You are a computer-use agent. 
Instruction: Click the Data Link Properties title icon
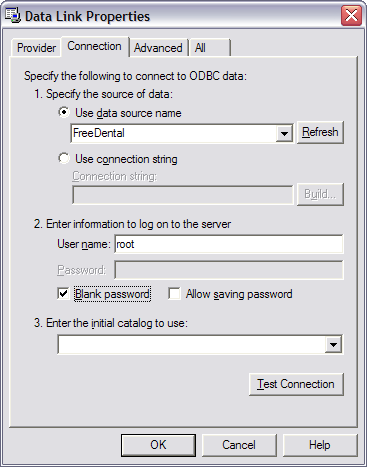tap(13, 16)
